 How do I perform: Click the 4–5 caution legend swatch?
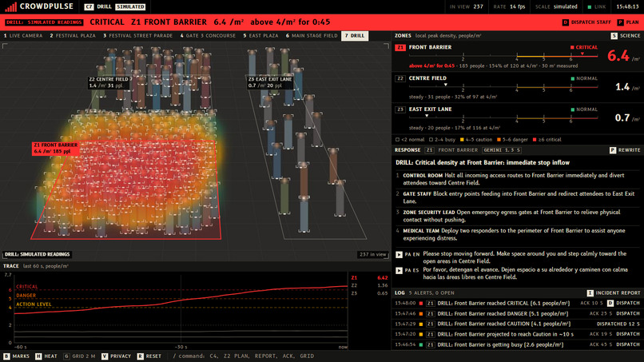(x=462, y=140)
